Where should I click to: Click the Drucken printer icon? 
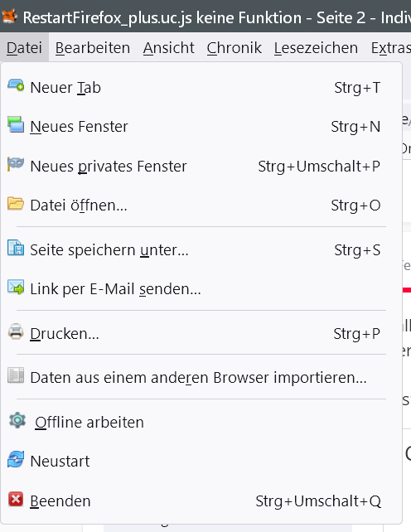(16, 331)
